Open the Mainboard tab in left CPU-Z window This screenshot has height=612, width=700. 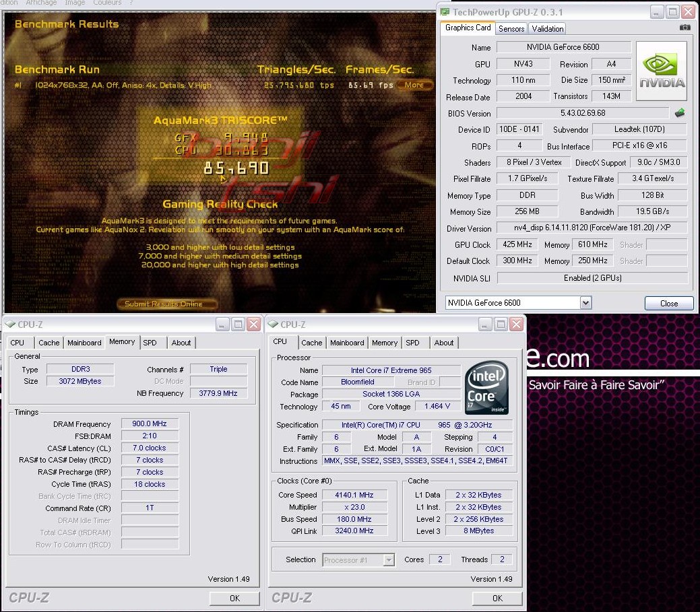coord(84,343)
